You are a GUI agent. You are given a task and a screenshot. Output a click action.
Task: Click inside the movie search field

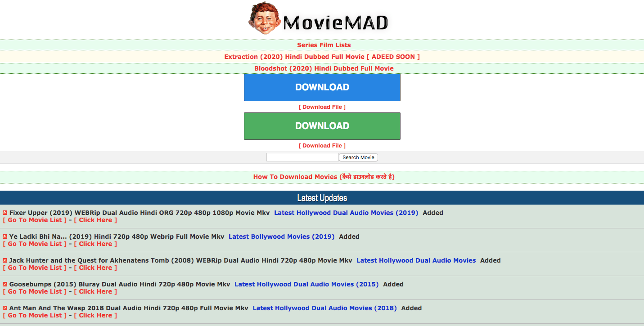click(302, 157)
